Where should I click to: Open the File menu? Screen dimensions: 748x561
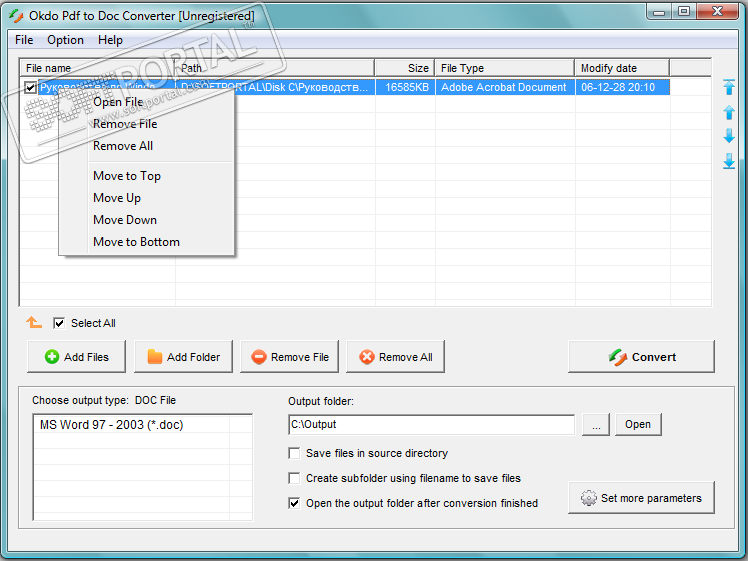[x=24, y=40]
